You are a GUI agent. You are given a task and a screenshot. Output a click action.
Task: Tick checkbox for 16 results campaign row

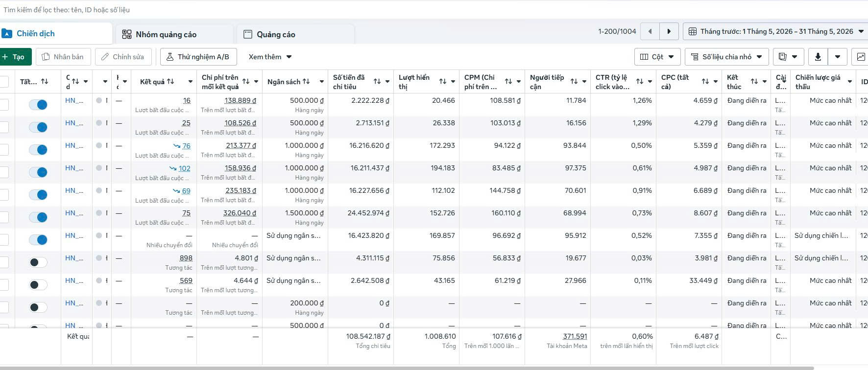4,104
